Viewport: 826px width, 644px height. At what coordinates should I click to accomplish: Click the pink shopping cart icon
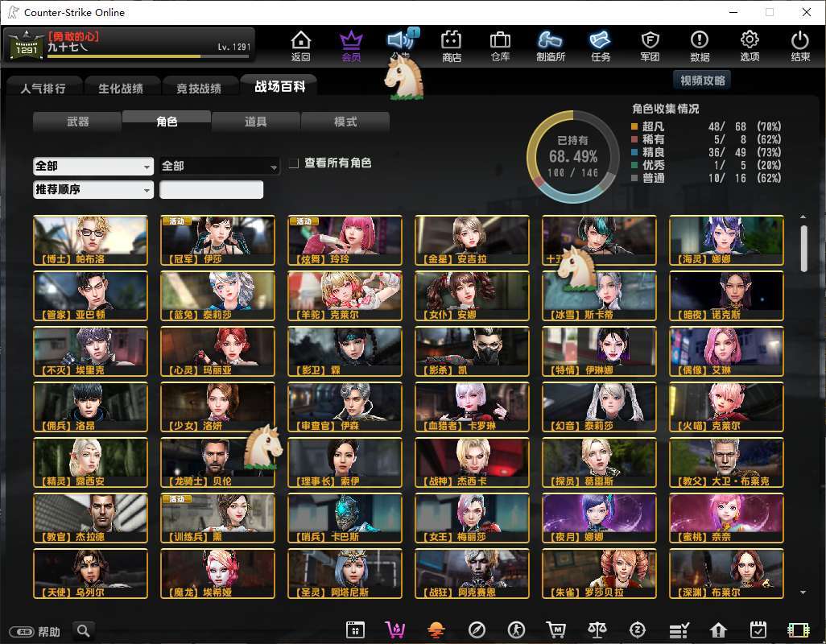(395, 630)
